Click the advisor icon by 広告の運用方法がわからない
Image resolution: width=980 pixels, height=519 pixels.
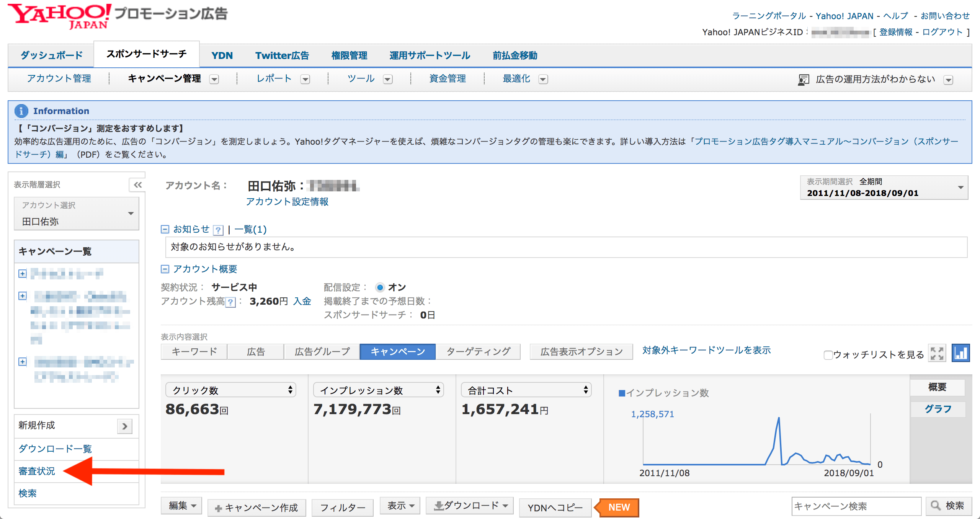[x=803, y=80]
